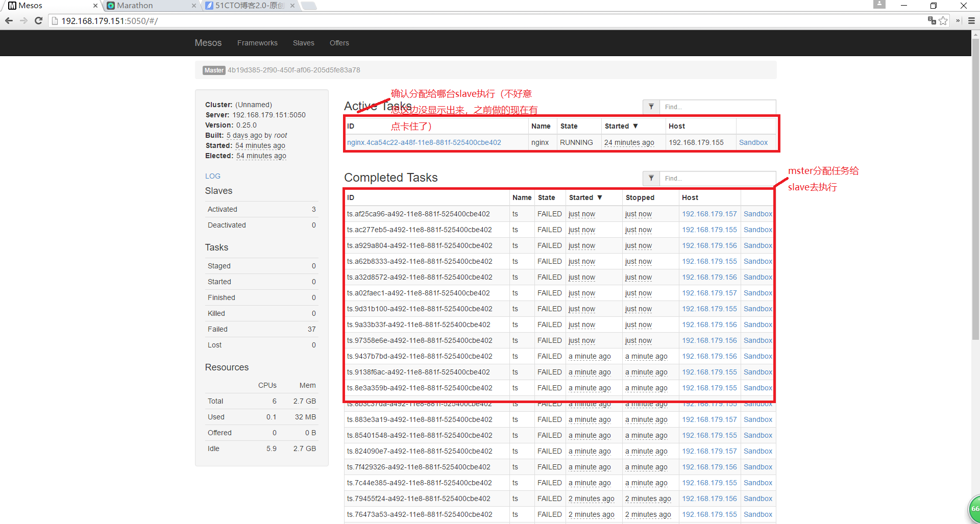The width and height of the screenshot is (980, 524).
Task: Open the LOG link in sidebar
Action: 213,176
